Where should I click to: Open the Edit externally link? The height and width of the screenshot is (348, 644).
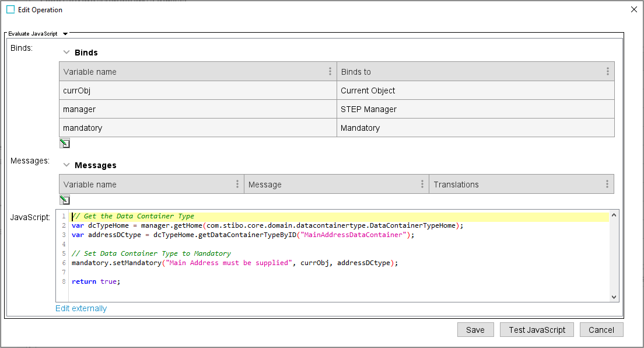coord(81,308)
